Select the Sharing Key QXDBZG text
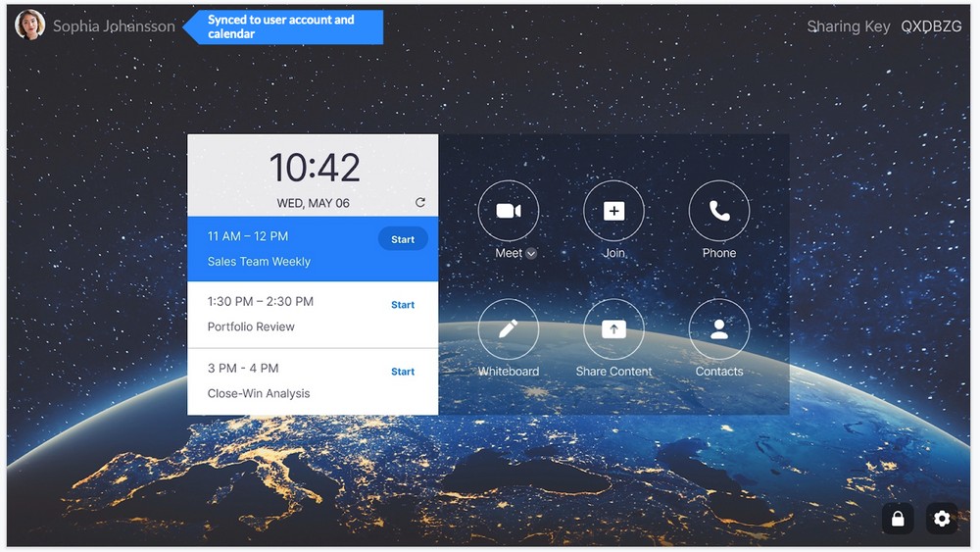Image resolution: width=980 pixels, height=552 pixels. (884, 26)
